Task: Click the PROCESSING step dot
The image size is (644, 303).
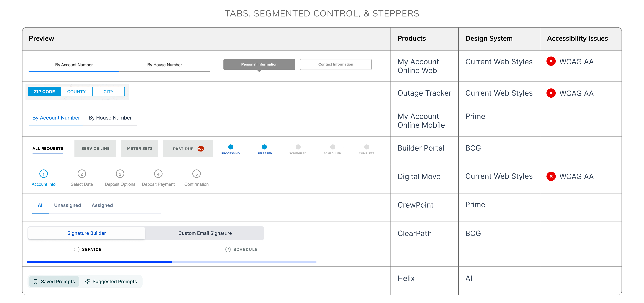Action: point(230,147)
